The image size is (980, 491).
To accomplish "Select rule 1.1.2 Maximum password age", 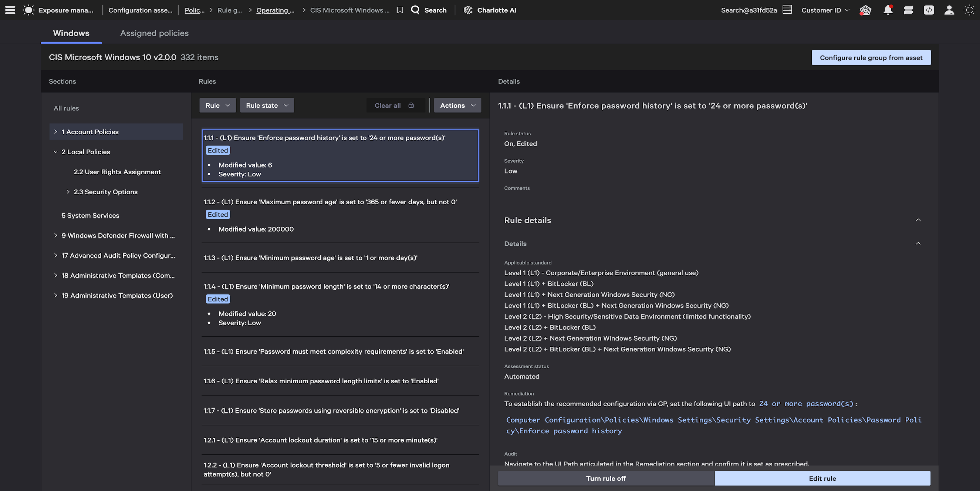I will (340, 215).
